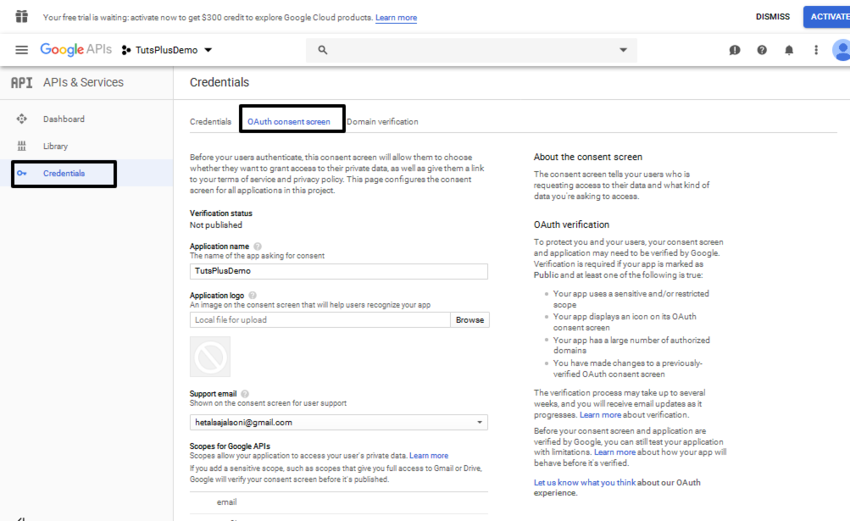The width and height of the screenshot is (850, 521).
Task: Click the ACTIVATE button
Action: click(827, 17)
